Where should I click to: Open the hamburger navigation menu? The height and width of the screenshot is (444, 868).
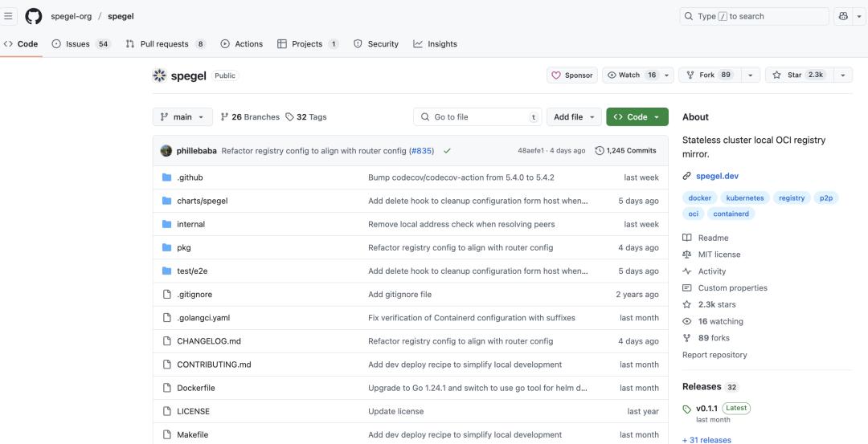tap(8, 16)
